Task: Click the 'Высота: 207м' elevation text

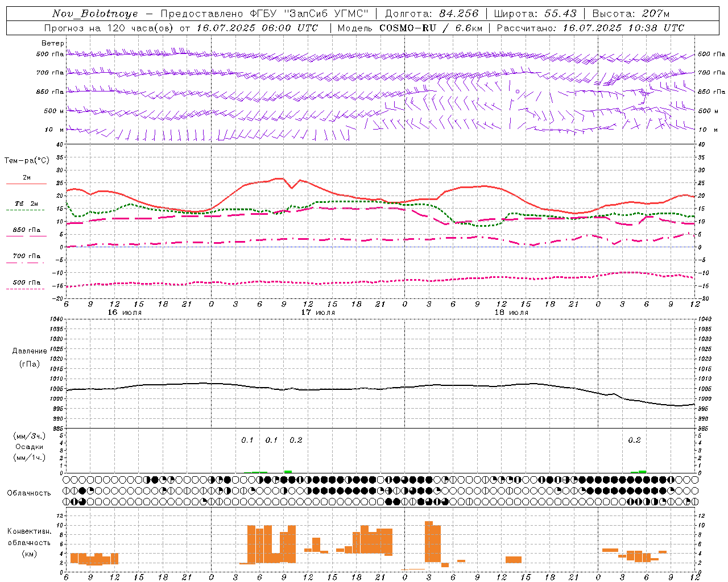Action: [x=631, y=14]
